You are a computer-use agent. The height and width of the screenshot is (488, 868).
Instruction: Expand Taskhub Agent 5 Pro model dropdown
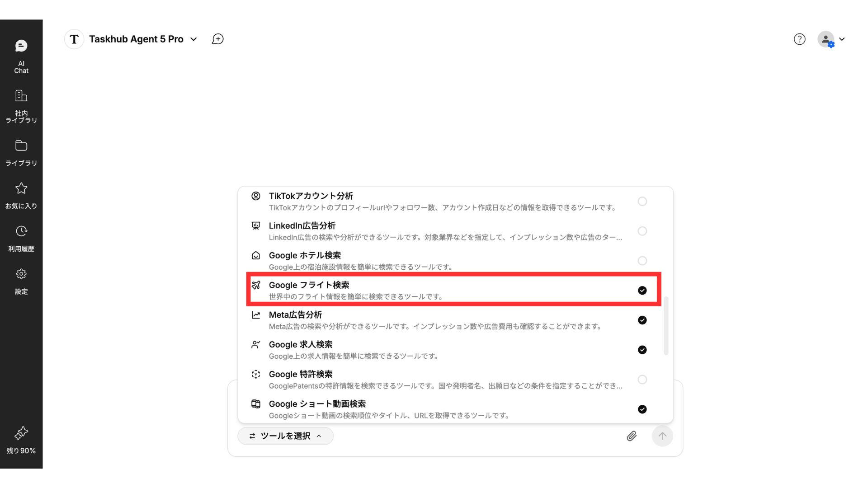193,39
